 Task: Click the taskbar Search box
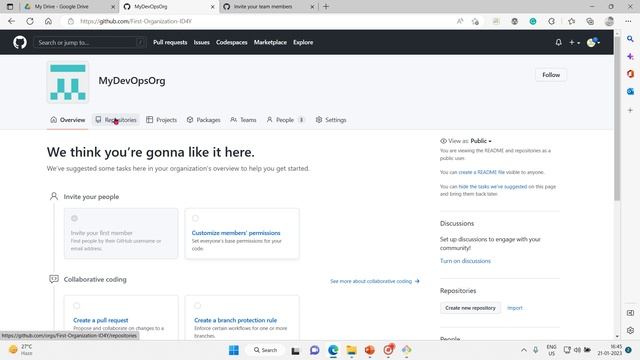[265, 350]
